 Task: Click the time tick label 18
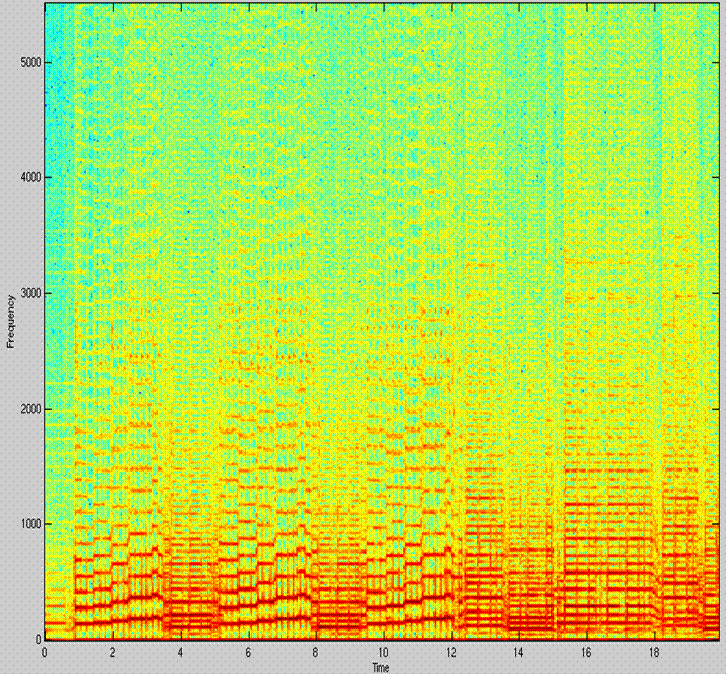(654, 653)
